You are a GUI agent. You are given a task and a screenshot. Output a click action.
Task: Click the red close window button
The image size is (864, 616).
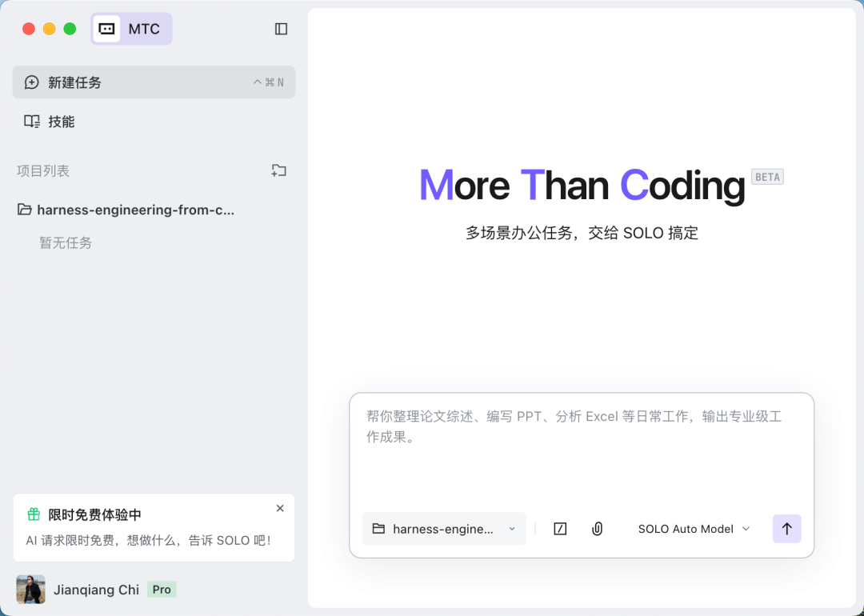tap(29, 29)
